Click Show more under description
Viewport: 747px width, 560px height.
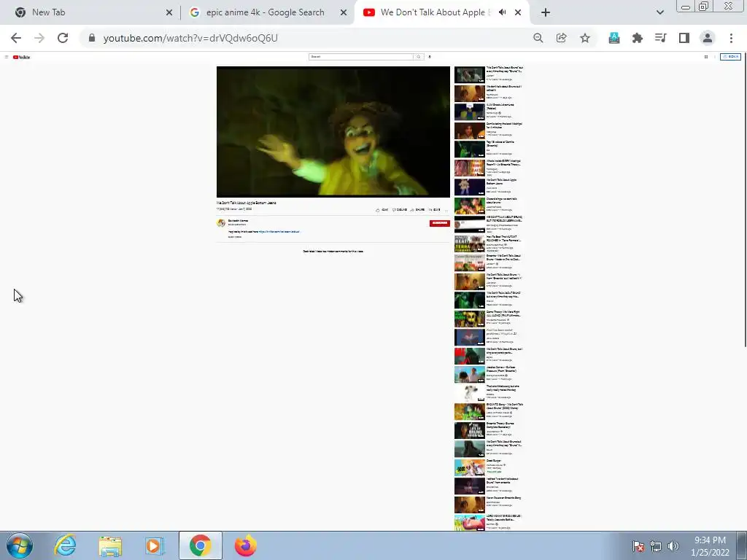click(235, 237)
